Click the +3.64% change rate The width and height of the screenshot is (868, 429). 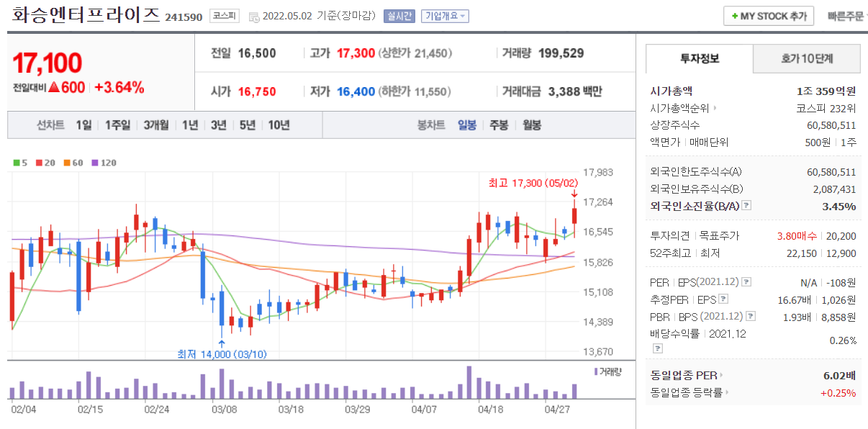coord(119,88)
